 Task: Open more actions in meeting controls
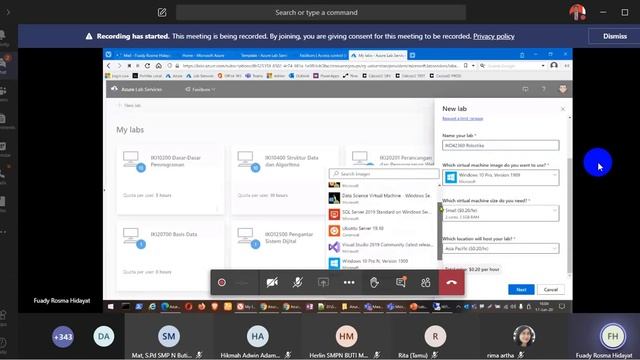point(349,282)
